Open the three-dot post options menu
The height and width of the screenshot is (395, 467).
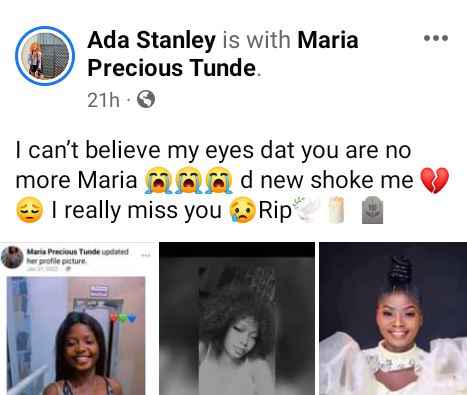coord(436,38)
